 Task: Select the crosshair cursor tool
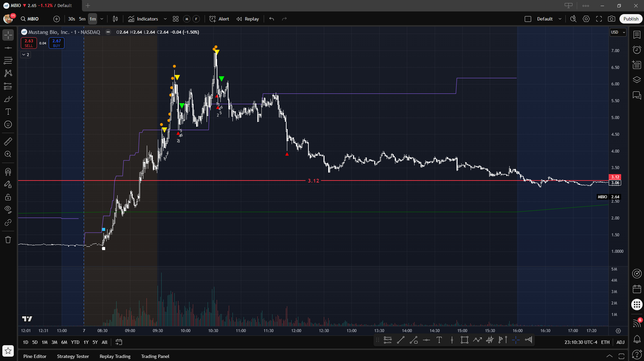[x=8, y=35]
